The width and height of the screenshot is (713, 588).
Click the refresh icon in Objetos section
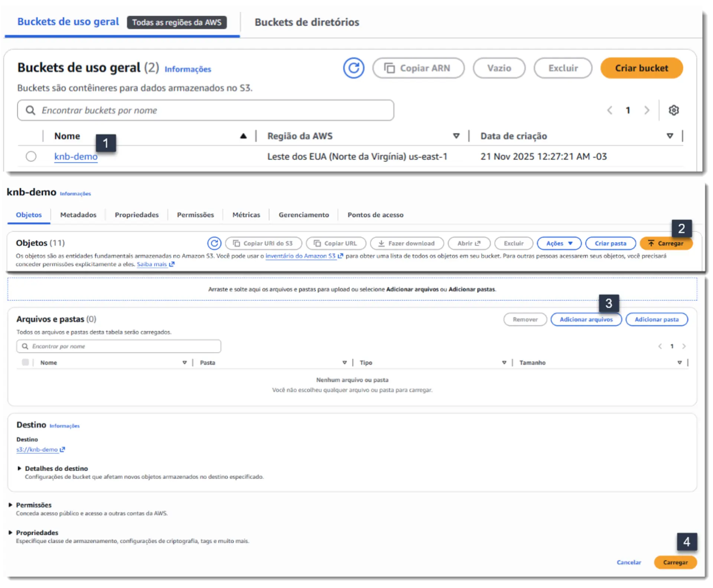tap(214, 243)
